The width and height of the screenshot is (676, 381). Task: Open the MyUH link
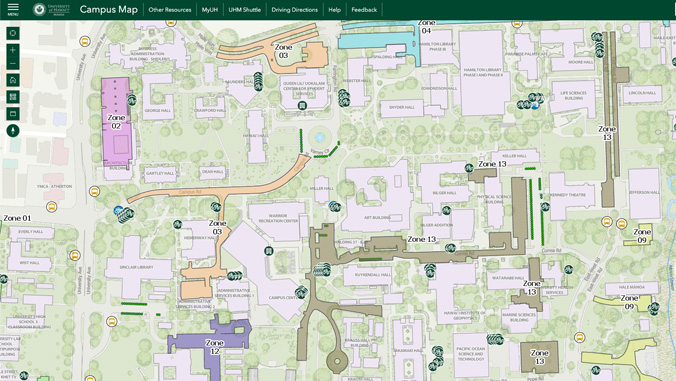[210, 9]
